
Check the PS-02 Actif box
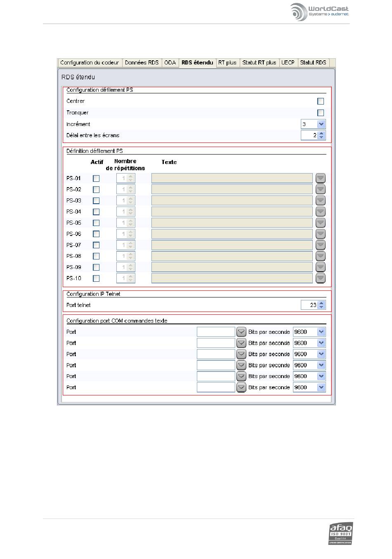[96, 190]
